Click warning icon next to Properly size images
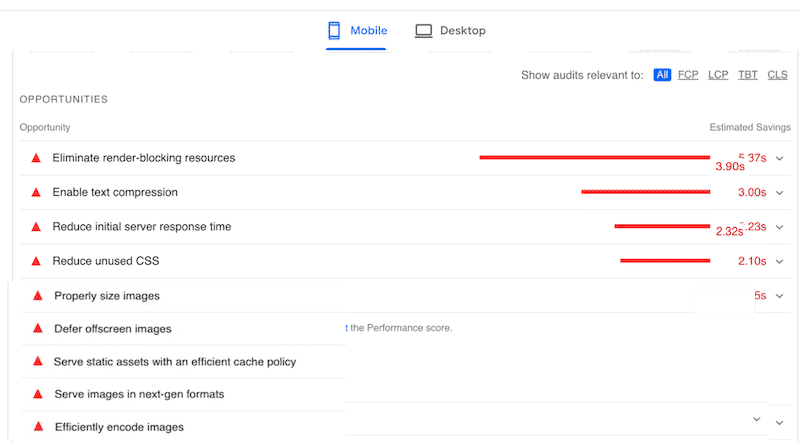Image resolution: width=800 pixels, height=442 pixels. point(38,296)
